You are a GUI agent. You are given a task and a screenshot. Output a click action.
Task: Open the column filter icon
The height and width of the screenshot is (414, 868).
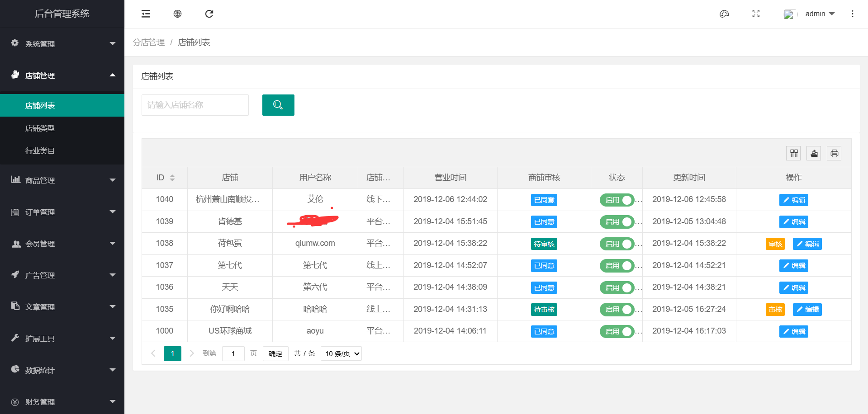(x=793, y=154)
